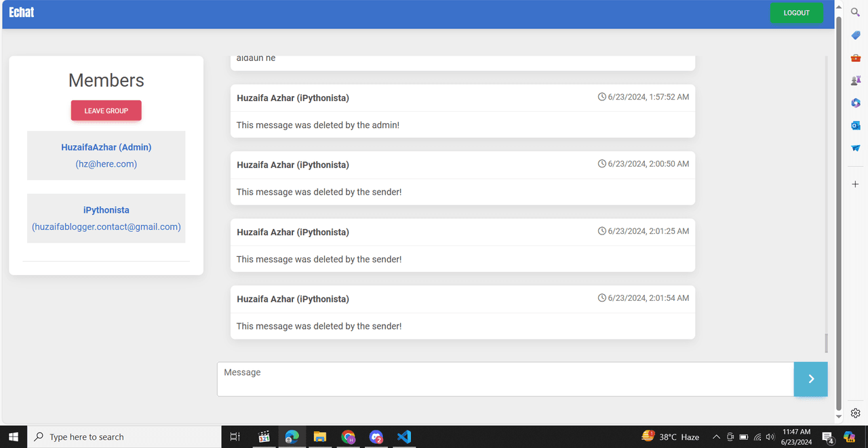Expand the system tray hidden icons chevron
Viewport: 868px width, 448px height.
(716, 437)
